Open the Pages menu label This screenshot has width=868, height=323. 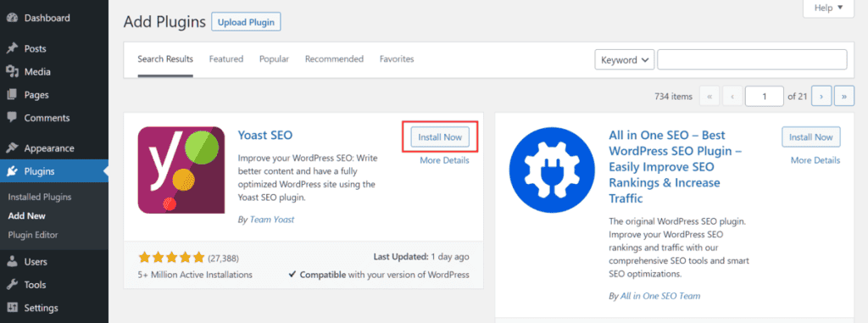pos(36,95)
